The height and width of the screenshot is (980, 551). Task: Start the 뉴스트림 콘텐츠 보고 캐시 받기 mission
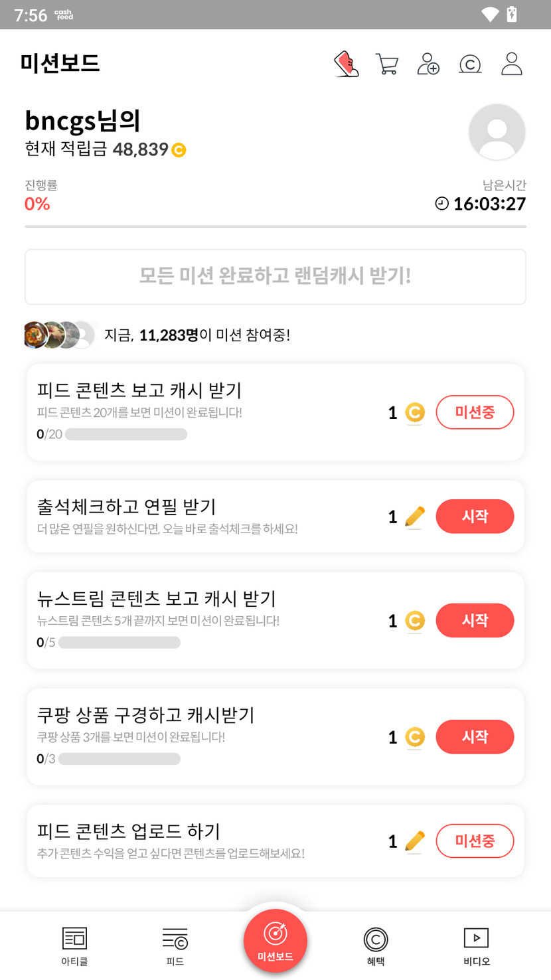pyautogui.click(x=475, y=621)
